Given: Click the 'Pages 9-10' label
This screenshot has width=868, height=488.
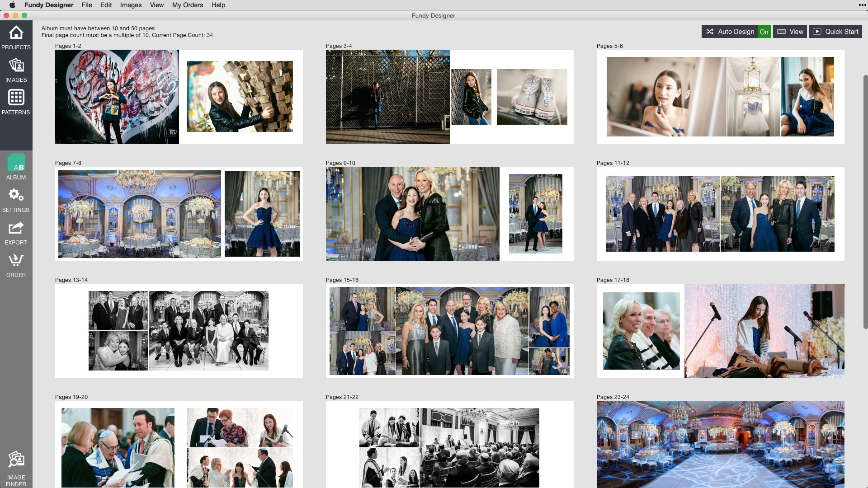Looking at the screenshot, I should 340,163.
